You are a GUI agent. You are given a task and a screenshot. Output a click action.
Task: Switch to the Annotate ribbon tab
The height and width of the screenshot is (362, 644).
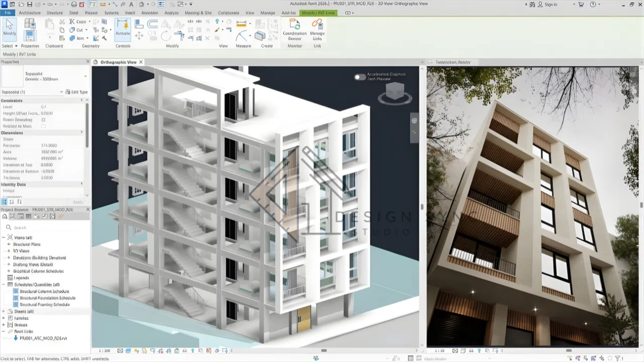tap(149, 13)
